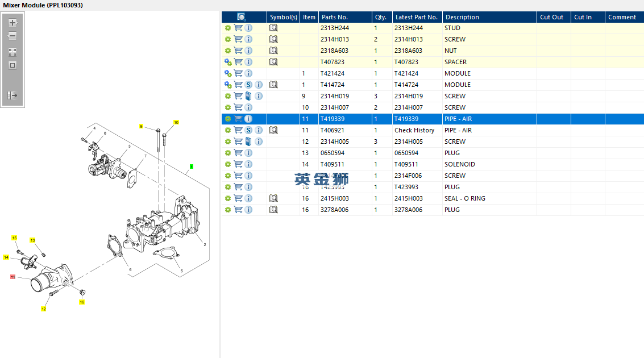
Task: Click the four-square grid view icon
Action: pyautogui.click(x=13, y=52)
